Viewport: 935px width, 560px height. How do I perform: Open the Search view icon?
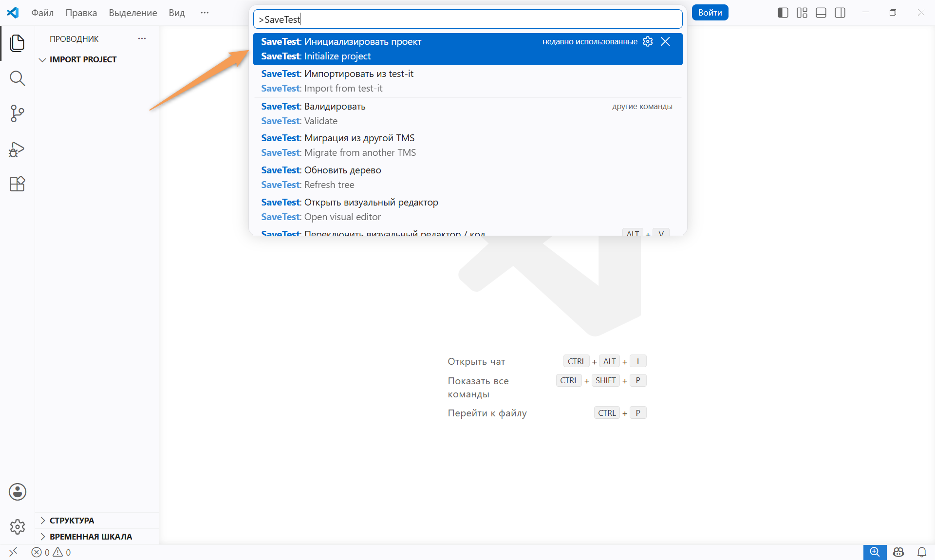(x=17, y=78)
